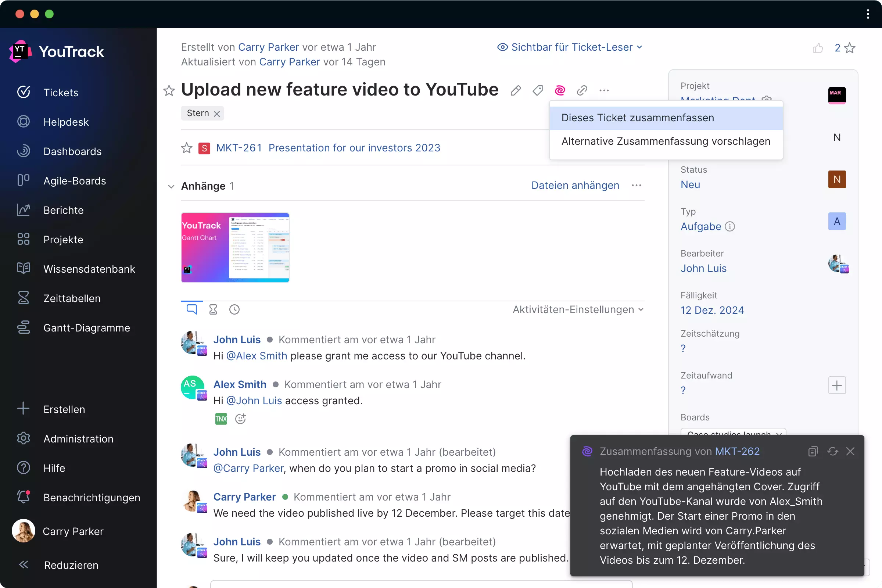Click the tag icon next to title
This screenshot has height=588, width=882.
tap(538, 90)
